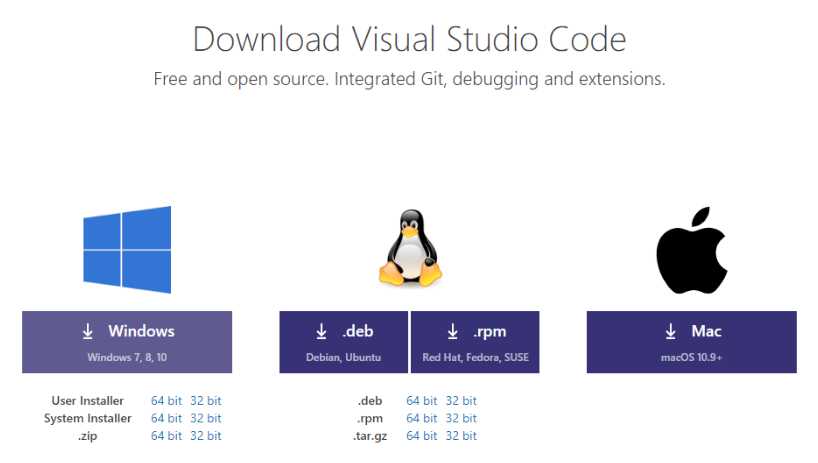
Task: Select System Installer 32 bit link
Action: 206,418
